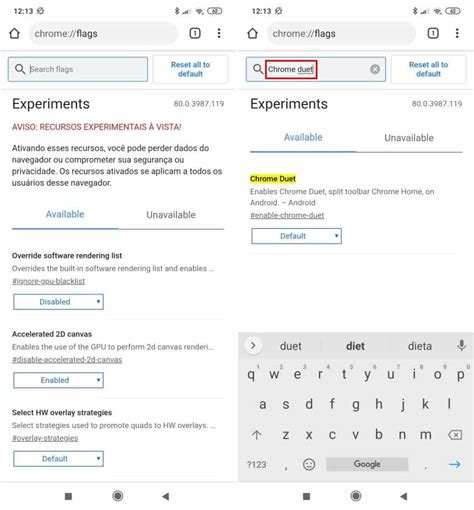Open three-dot menu in left screen
Viewport: 474px width, 510px height.
click(x=219, y=33)
